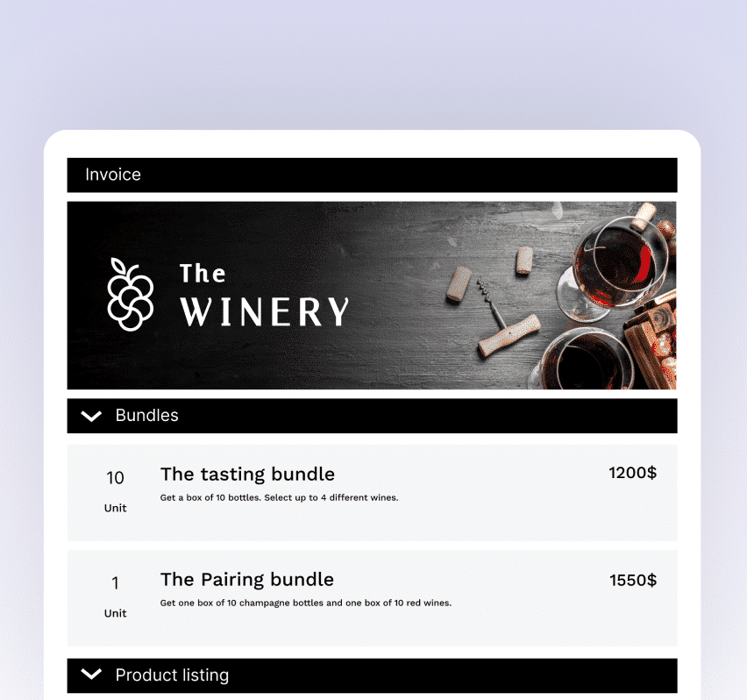Click the word The above WINERY
747x700 pixels.
click(203, 274)
